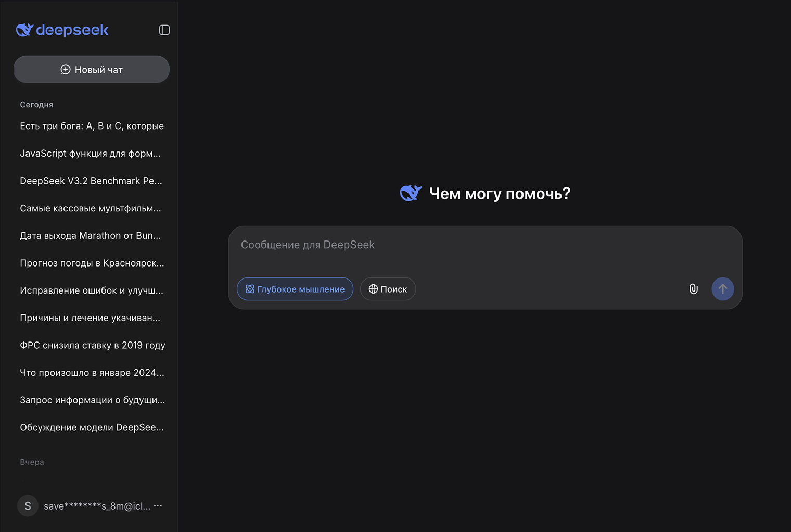Enable the Поиск web search toggle

(x=388, y=289)
